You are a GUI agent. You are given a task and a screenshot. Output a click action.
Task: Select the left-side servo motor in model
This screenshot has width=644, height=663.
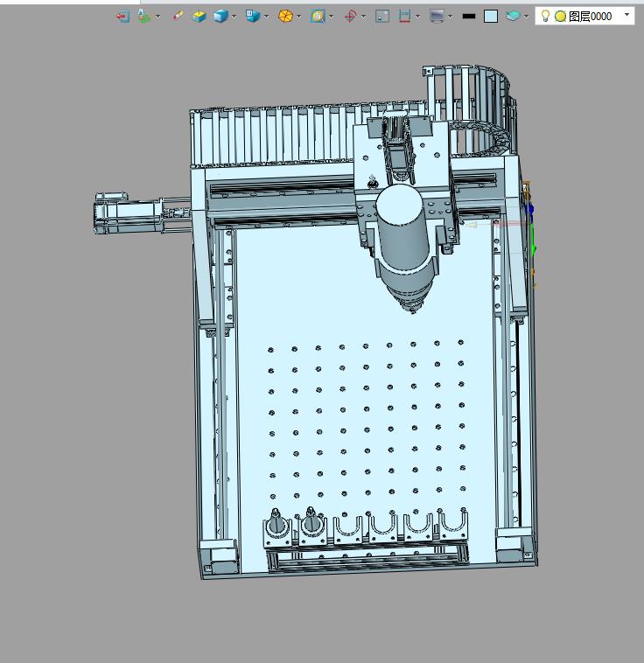coord(127,213)
